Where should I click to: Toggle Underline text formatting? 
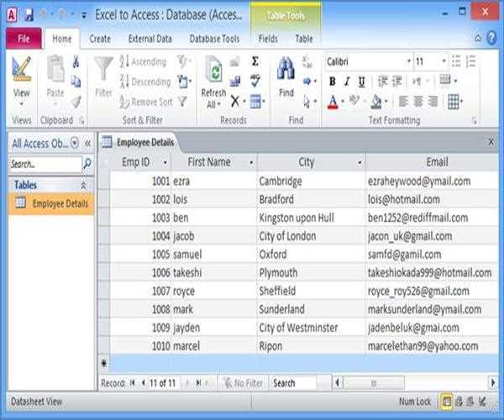tap(361, 81)
